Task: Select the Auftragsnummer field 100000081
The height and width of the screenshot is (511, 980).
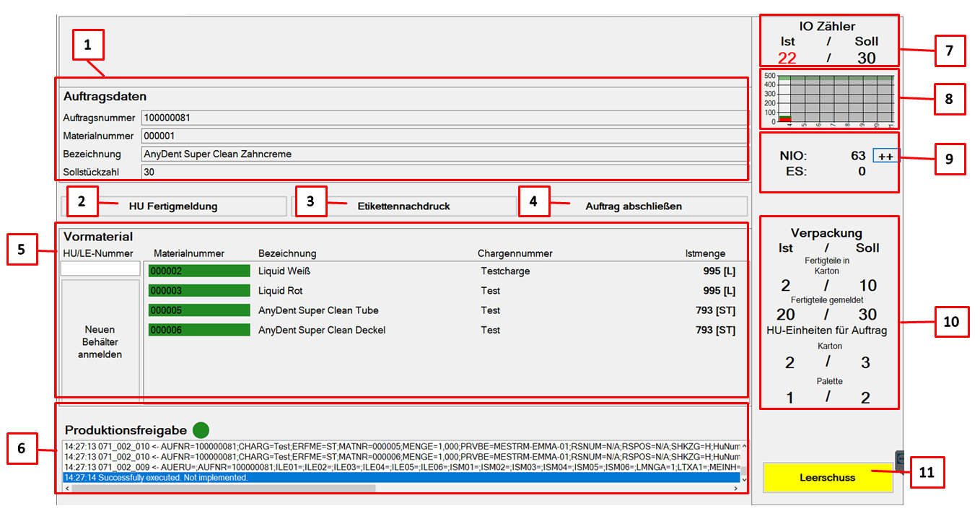Action: pos(443,118)
